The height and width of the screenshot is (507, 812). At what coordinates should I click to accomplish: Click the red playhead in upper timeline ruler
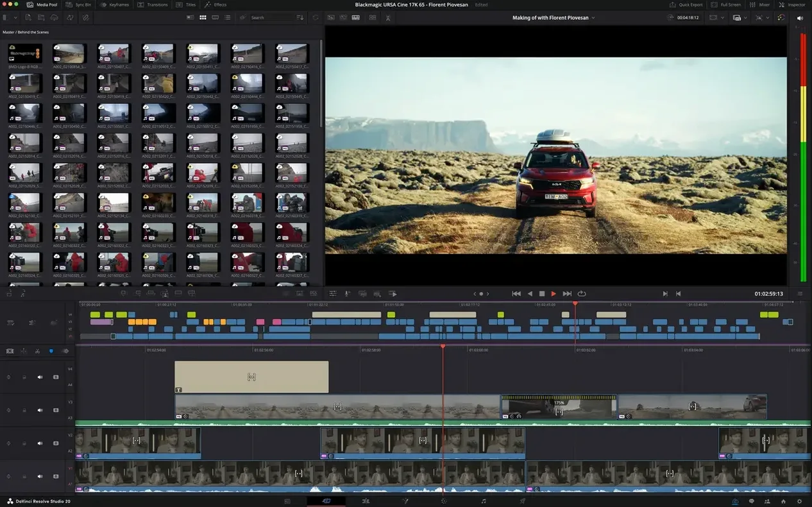575,304
